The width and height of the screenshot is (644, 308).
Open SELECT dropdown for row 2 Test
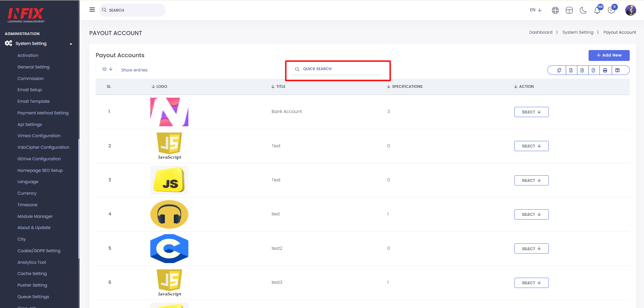[531, 146]
